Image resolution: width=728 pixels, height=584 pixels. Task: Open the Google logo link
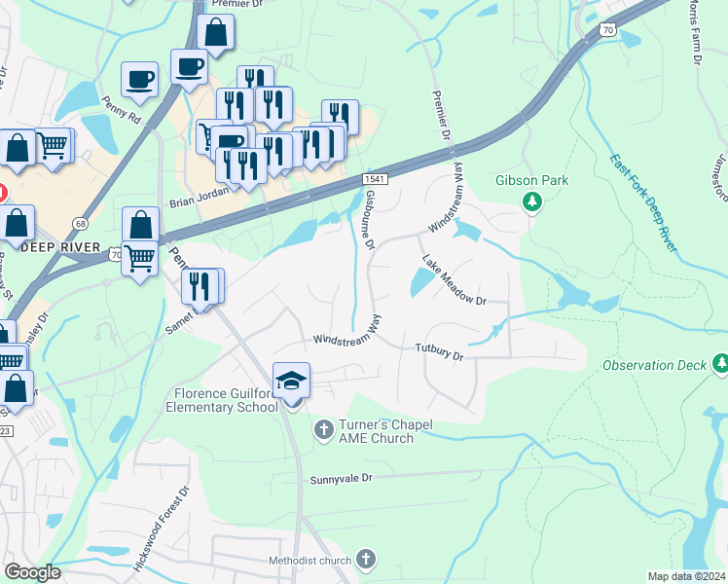point(33,572)
